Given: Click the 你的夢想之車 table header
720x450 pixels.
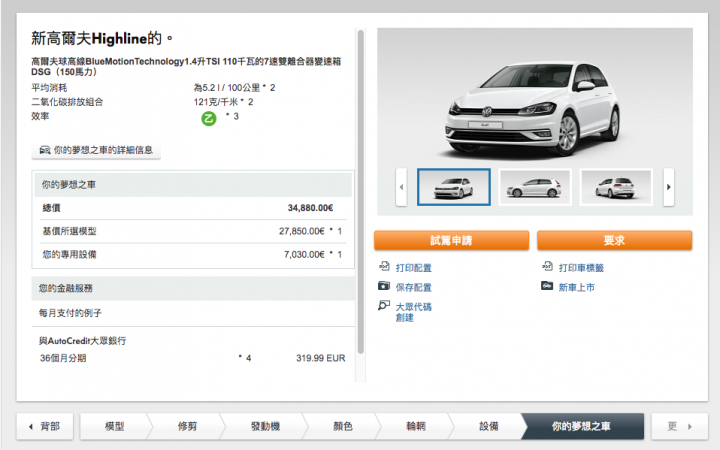Looking at the screenshot, I should coord(193,185).
